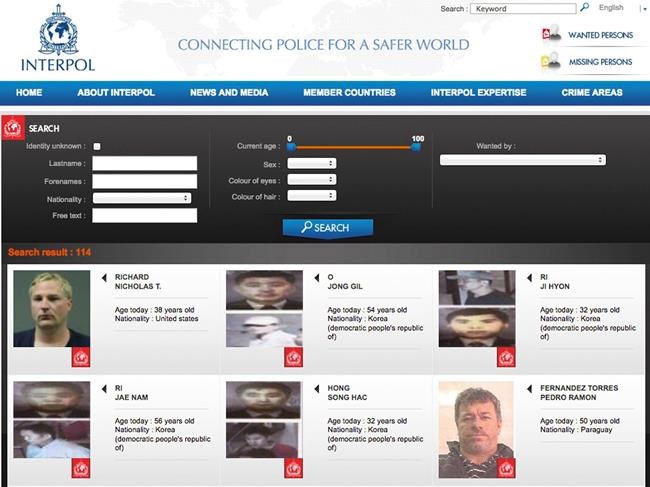Click red notice badge on O Jong Gil card

293,357
